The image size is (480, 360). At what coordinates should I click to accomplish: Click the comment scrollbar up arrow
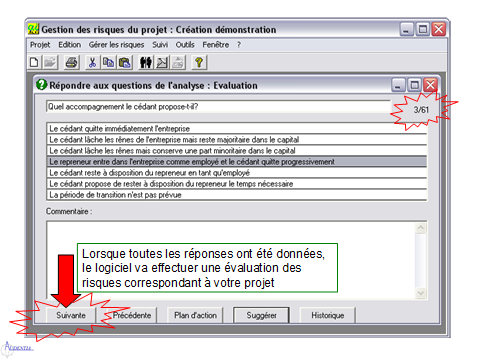point(421,228)
